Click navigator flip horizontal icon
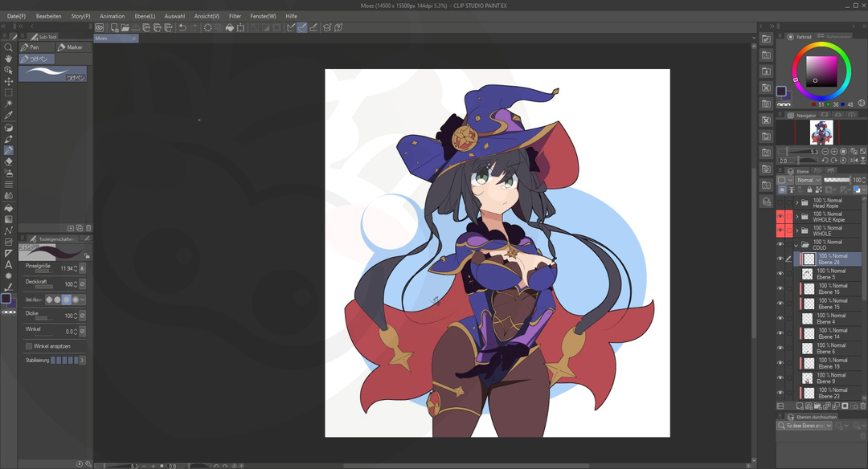 coord(854,161)
